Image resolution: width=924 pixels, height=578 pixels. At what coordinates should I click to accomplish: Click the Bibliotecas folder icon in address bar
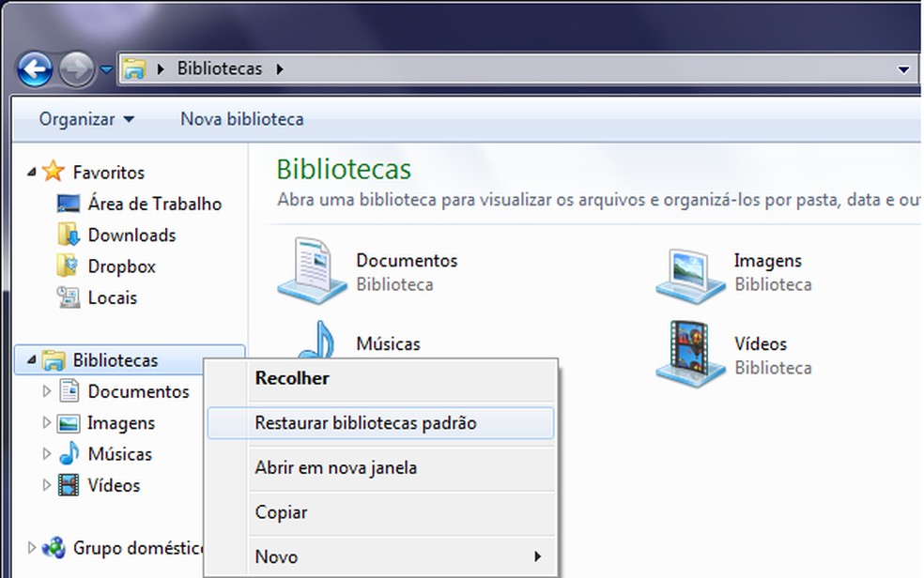coord(137,68)
